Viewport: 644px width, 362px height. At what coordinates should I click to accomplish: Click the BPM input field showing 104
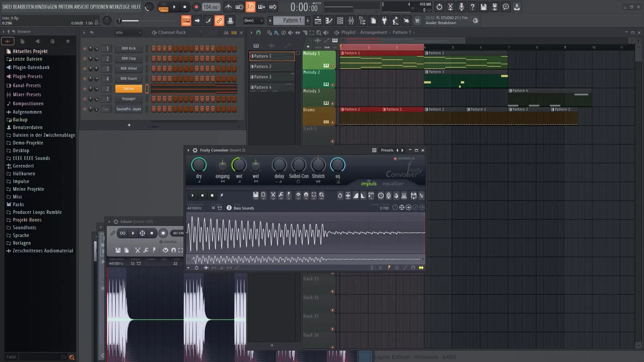[x=211, y=7]
